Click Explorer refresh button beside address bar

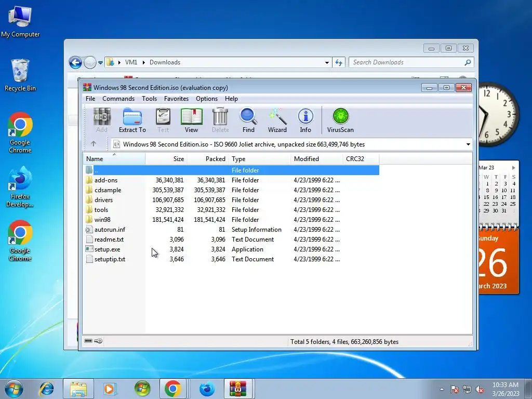(339, 62)
